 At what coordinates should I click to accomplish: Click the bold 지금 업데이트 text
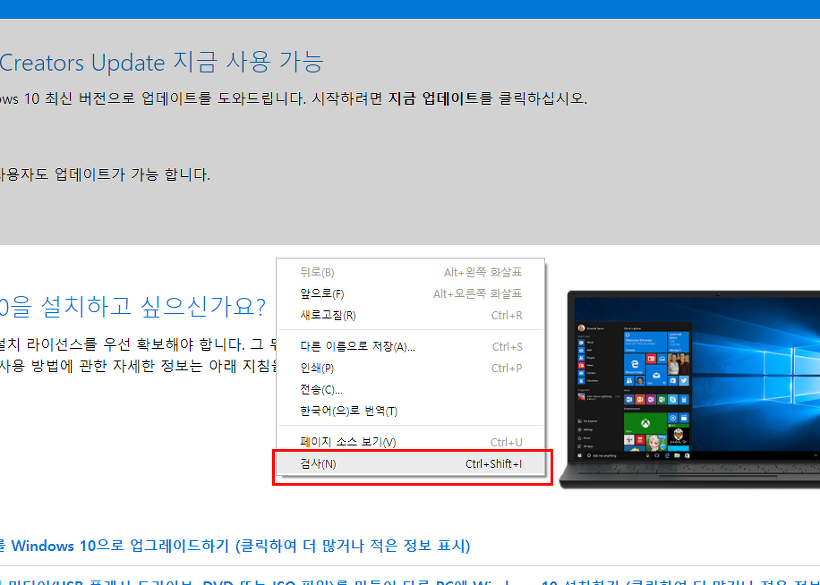[433, 98]
